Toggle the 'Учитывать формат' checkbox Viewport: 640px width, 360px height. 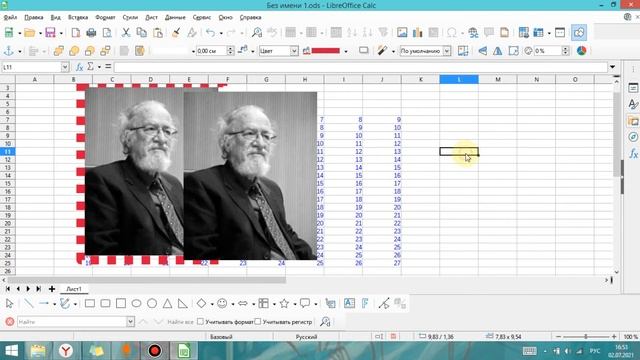coord(200,322)
